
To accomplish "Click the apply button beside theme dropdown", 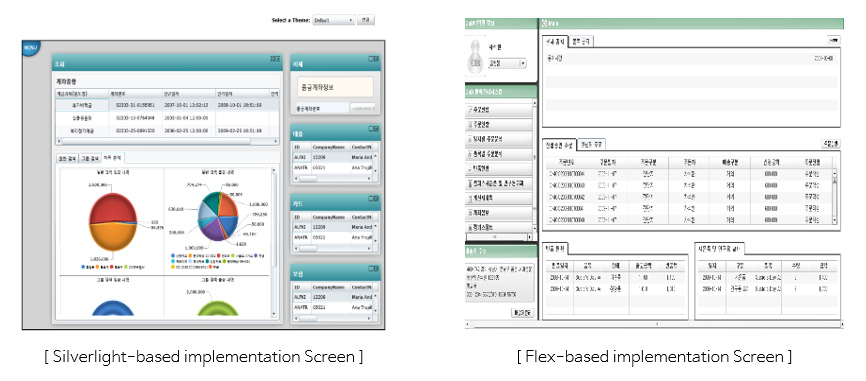I will coord(366,20).
